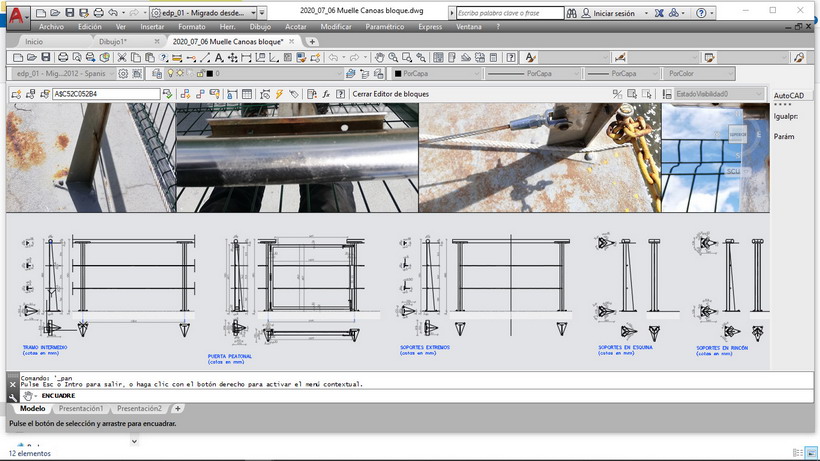
Task: Add a new drawing tab with plus
Action: click(x=312, y=41)
